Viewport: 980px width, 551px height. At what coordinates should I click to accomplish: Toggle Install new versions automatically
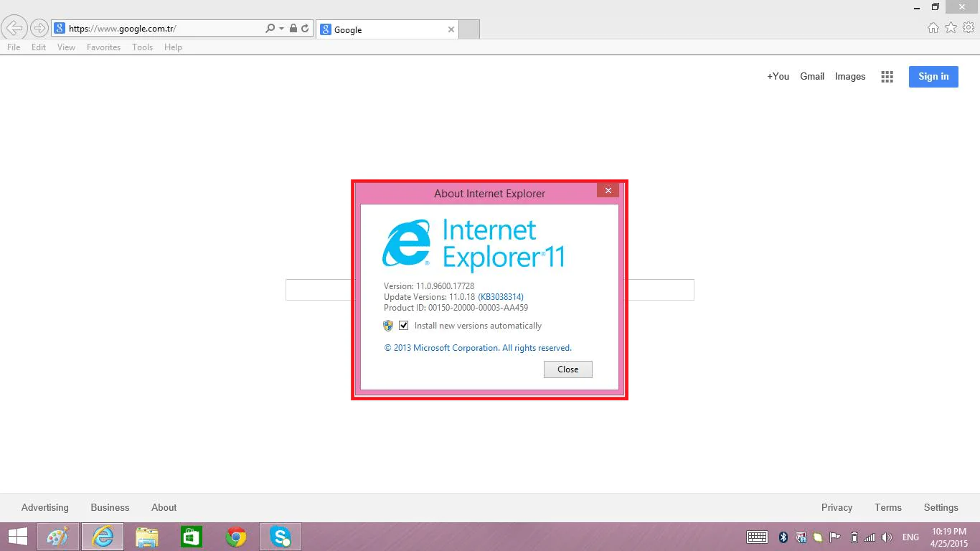(404, 325)
